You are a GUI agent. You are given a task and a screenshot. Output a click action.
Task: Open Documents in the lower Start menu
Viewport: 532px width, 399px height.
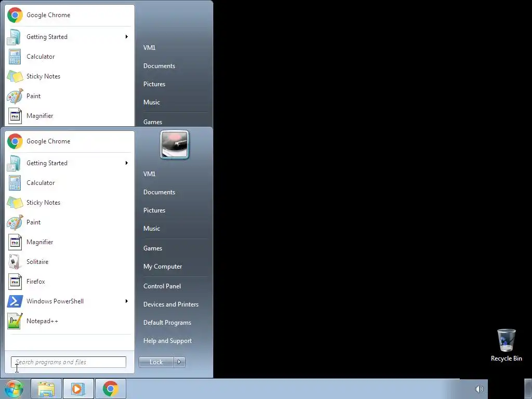(x=159, y=192)
